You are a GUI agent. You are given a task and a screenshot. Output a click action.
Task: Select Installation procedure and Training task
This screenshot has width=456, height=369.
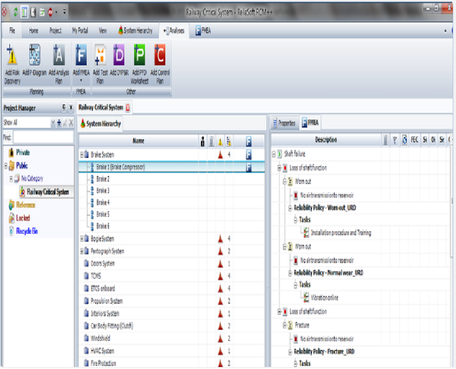(x=341, y=233)
